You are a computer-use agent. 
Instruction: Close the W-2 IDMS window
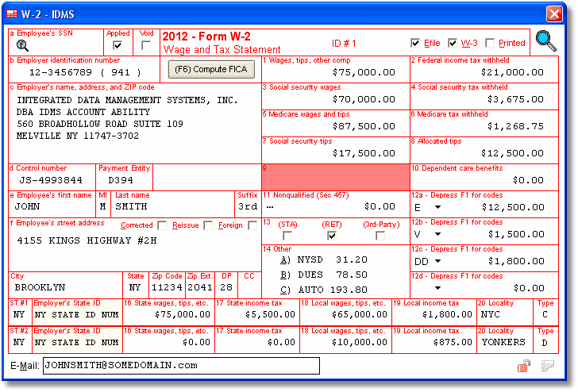(x=554, y=14)
